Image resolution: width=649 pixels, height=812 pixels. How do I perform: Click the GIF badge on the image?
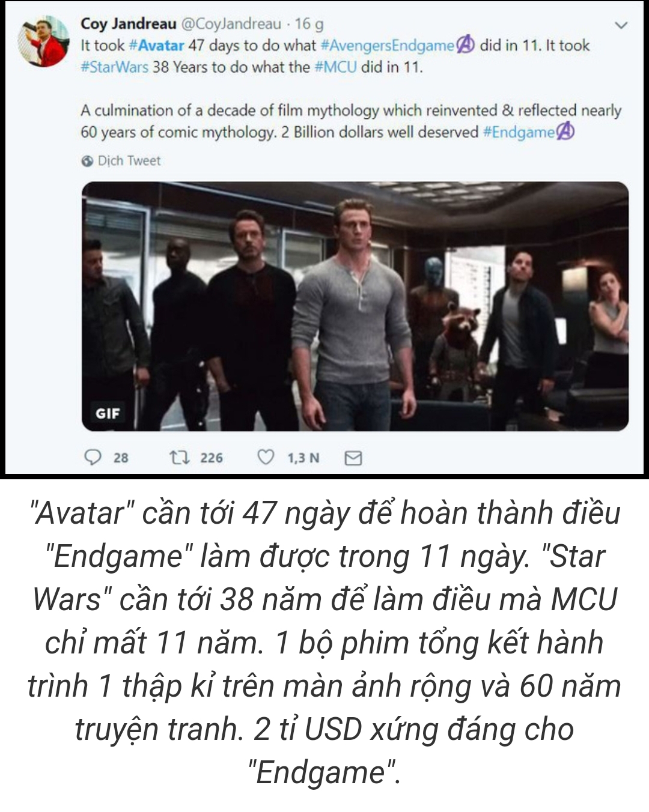tap(108, 413)
